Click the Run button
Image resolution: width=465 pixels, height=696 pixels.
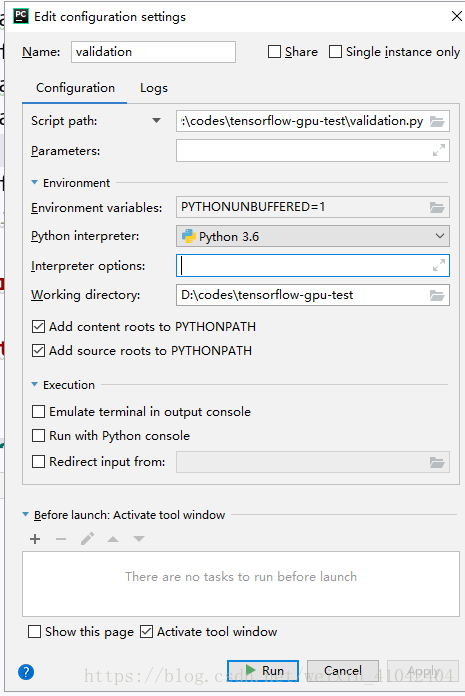point(263,670)
